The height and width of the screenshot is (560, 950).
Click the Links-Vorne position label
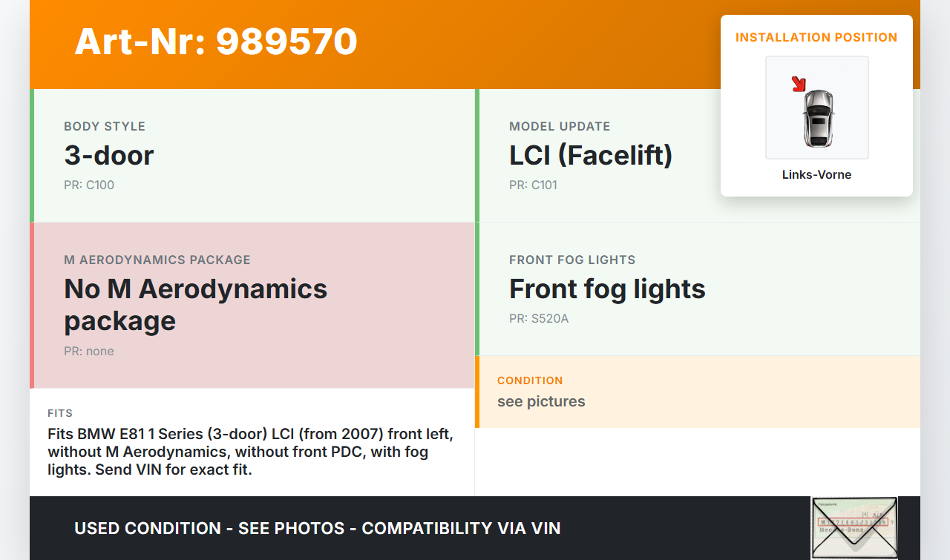[816, 175]
